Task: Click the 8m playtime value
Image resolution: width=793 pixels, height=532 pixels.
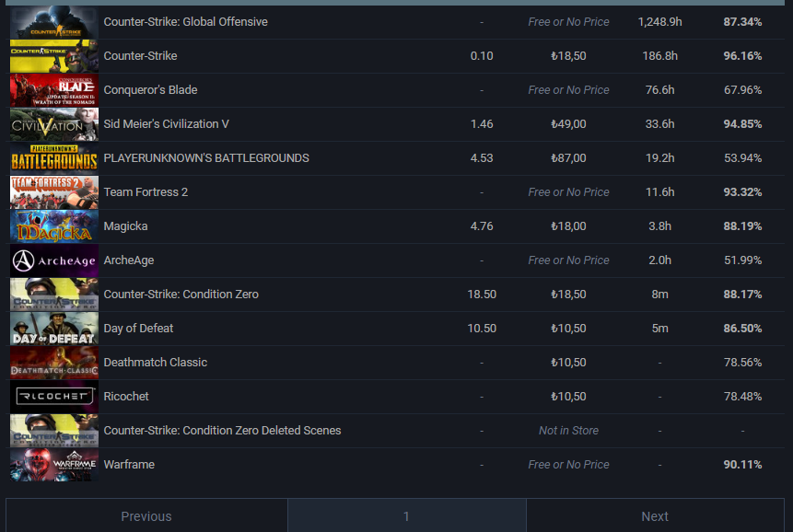Action: coord(660,294)
